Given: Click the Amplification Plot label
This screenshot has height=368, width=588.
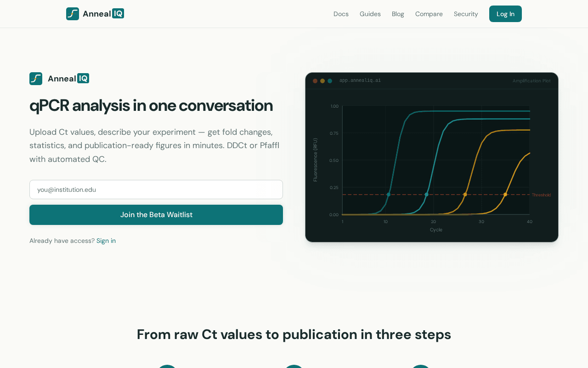Looking at the screenshot, I should [531, 81].
